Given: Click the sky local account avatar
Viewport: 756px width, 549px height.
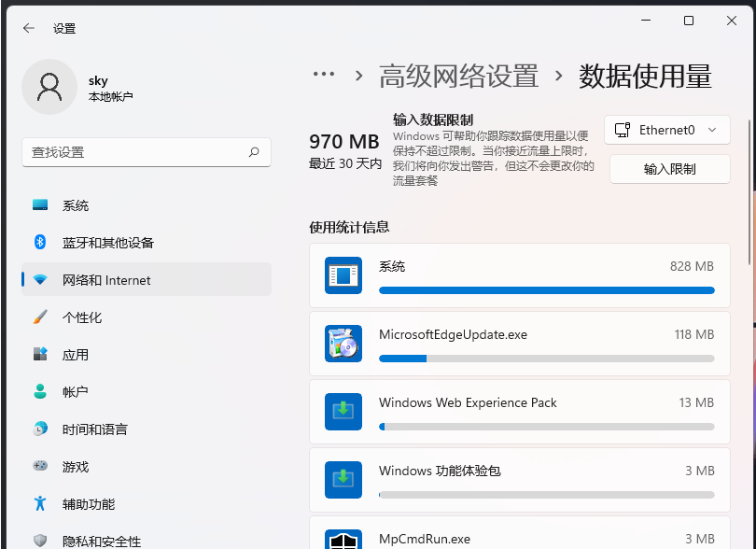Looking at the screenshot, I should coord(49,86).
